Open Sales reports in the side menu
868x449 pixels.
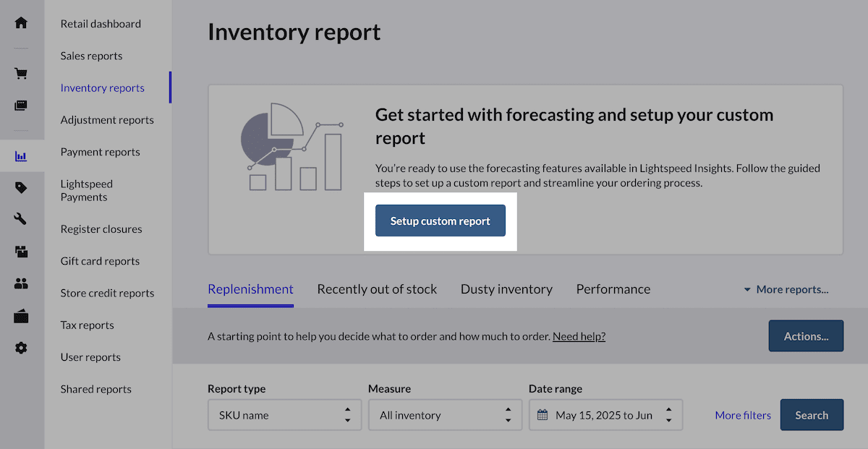coord(91,56)
